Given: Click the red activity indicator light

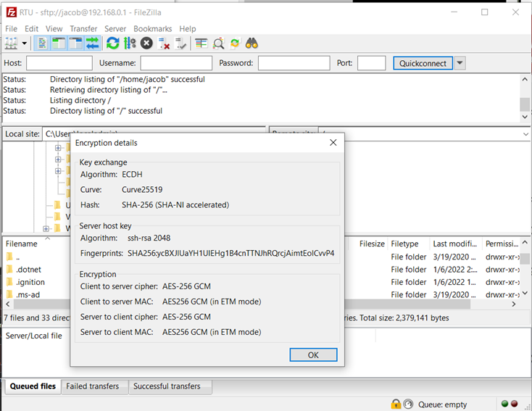Looking at the screenshot, I should (x=515, y=404).
